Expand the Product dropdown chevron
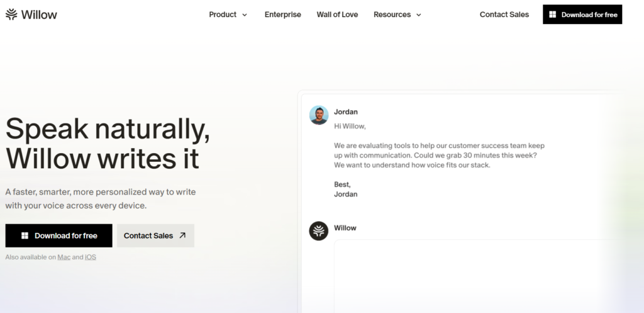The width and height of the screenshot is (644, 313). click(x=245, y=15)
